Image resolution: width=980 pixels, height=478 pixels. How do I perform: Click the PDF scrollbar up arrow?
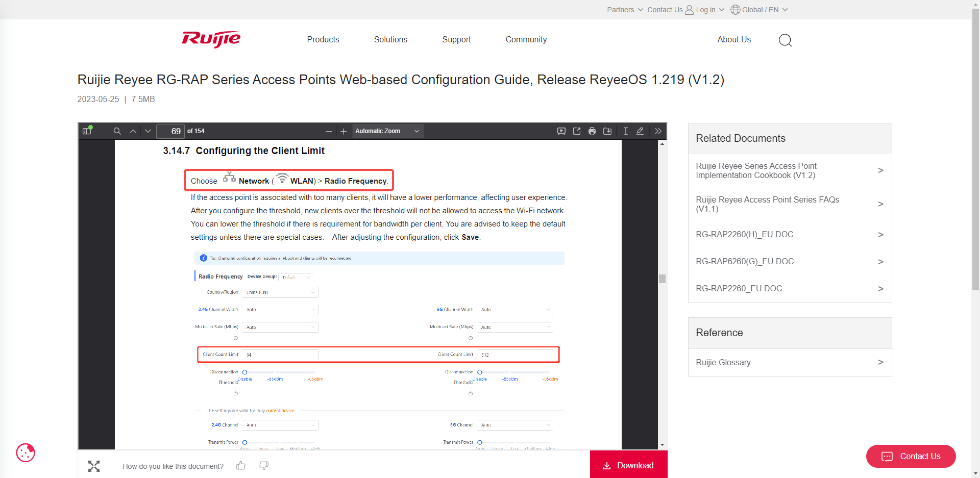pyautogui.click(x=662, y=144)
